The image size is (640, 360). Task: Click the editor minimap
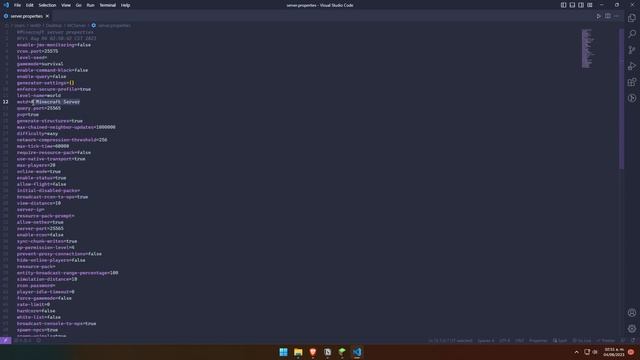[587, 48]
